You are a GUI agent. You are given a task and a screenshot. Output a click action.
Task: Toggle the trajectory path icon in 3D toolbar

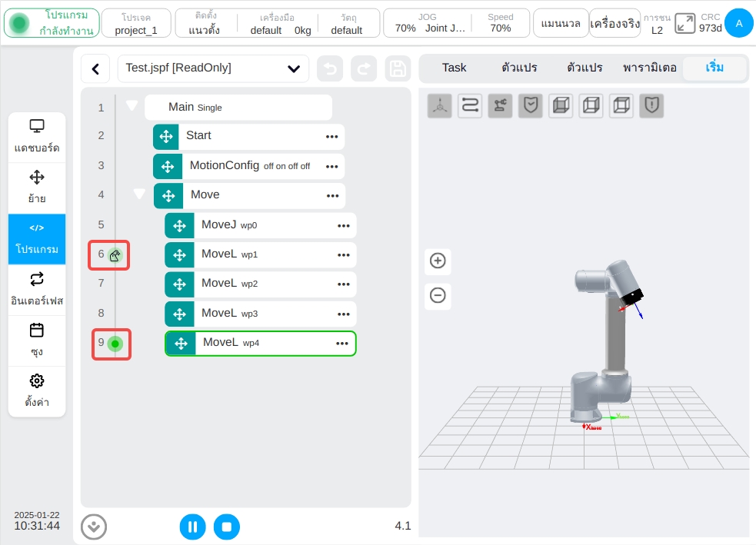(470, 105)
